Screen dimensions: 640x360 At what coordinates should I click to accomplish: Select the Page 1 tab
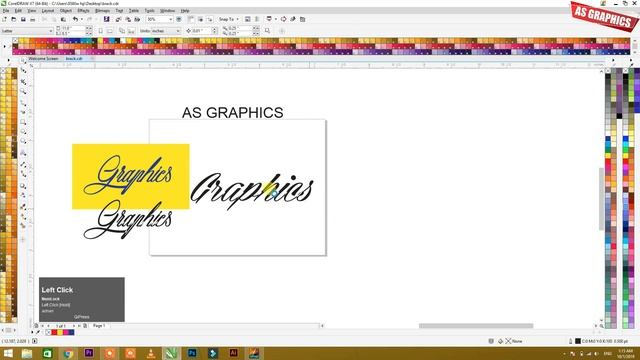[99, 326]
